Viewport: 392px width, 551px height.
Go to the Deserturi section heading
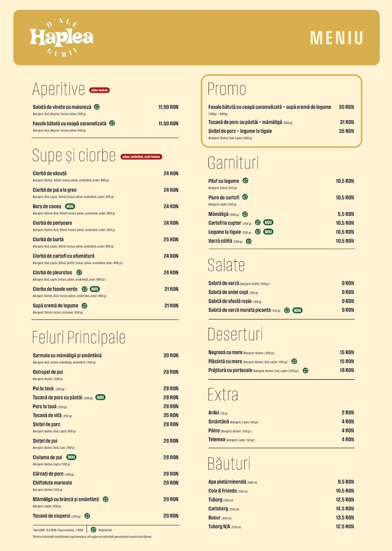pyautogui.click(x=235, y=334)
